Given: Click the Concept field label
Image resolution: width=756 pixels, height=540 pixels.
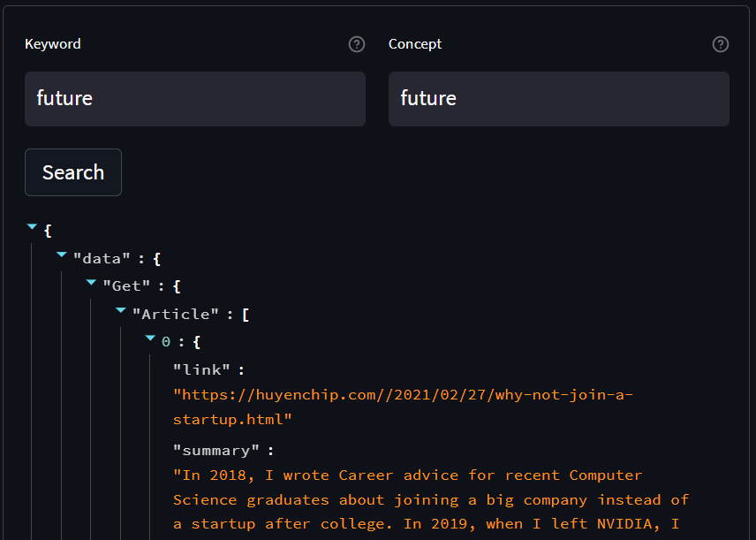Looking at the screenshot, I should 415,44.
